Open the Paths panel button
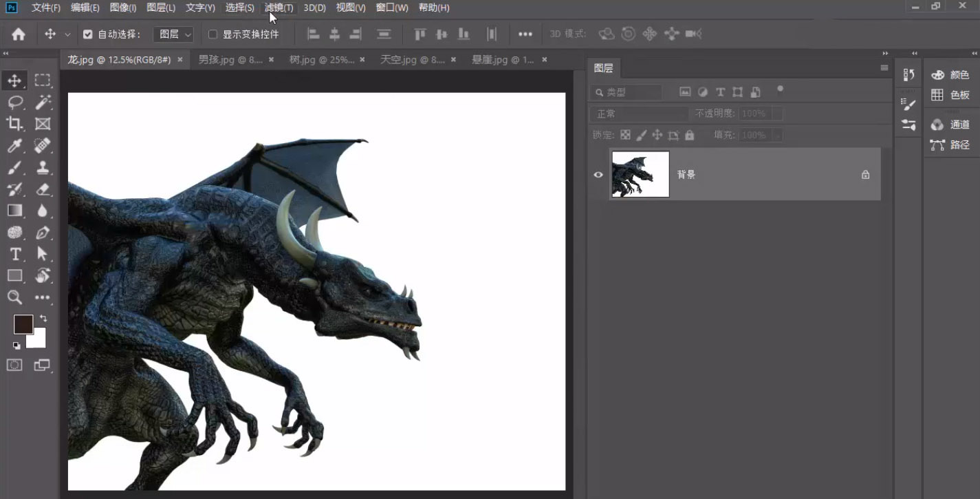The height and width of the screenshot is (499, 980). 952,145
